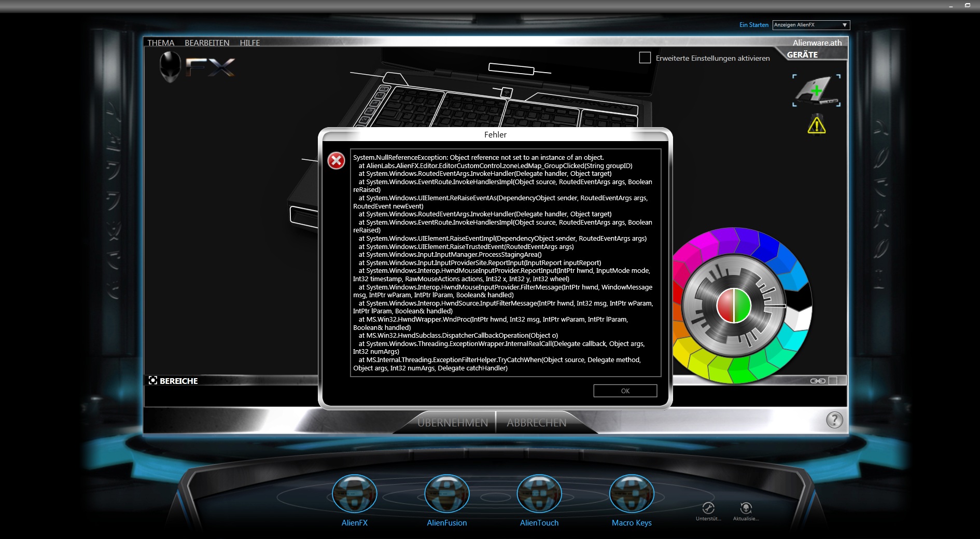The width and height of the screenshot is (980, 539).
Task: Click the Ein Starten link
Action: (x=753, y=25)
